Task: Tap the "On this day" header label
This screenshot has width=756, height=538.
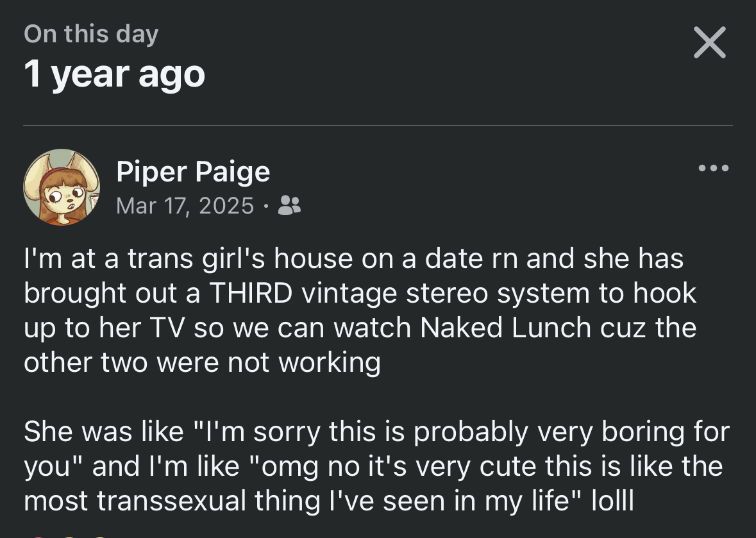Action: [91, 33]
